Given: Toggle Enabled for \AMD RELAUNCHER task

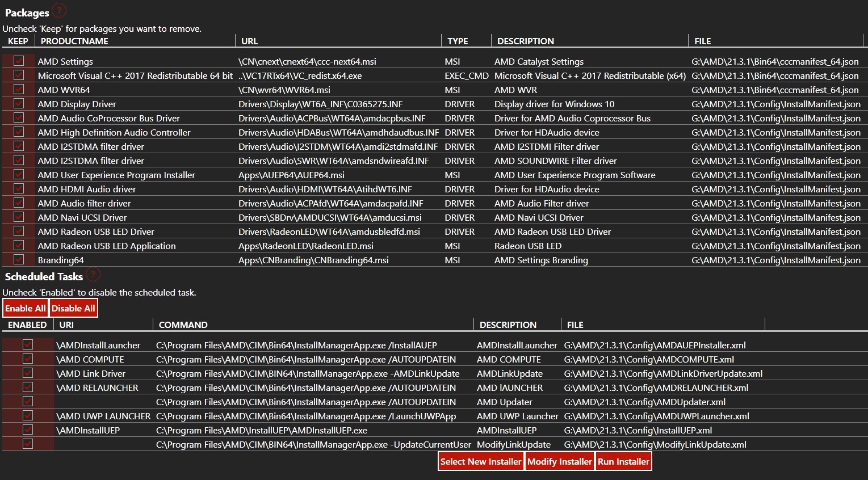Looking at the screenshot, I should (28, 387).
